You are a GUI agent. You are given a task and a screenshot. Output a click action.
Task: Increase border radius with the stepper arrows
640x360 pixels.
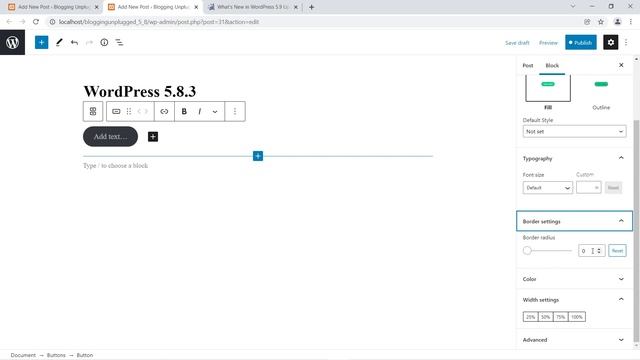(x=599, y=249)
